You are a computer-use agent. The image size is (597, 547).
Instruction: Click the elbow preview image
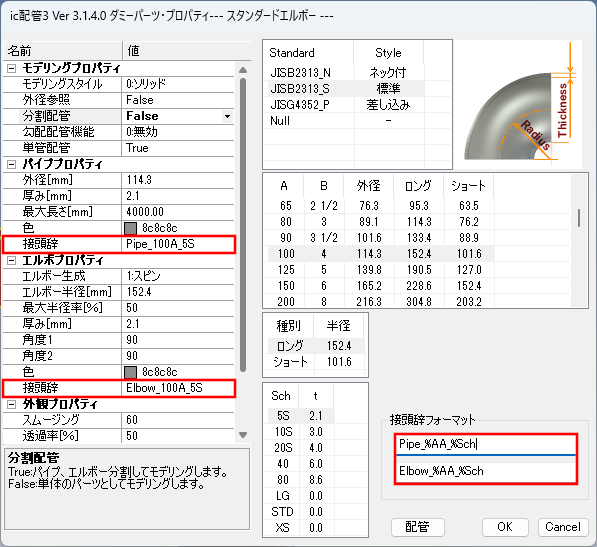(519, 105)
